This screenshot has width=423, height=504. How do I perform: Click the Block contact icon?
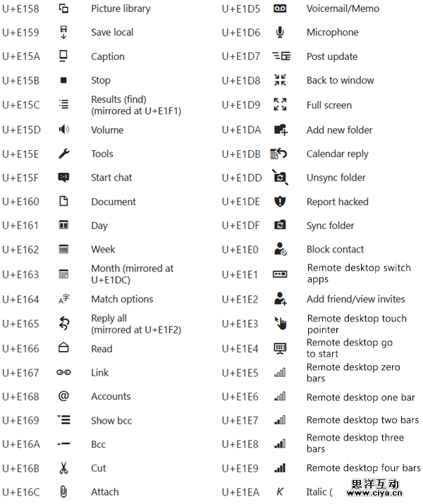click(280, 250)
